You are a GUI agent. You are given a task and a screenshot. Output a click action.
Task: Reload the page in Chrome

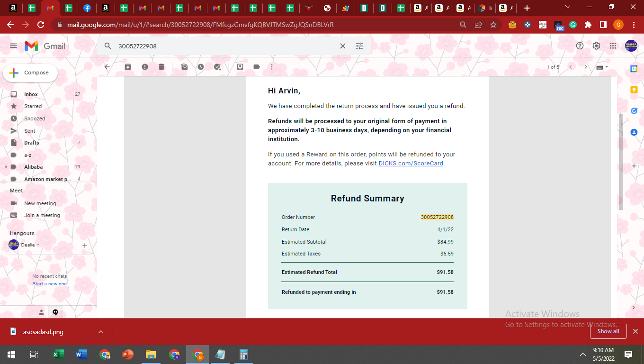pyautogui.click(x=41, y=25)
